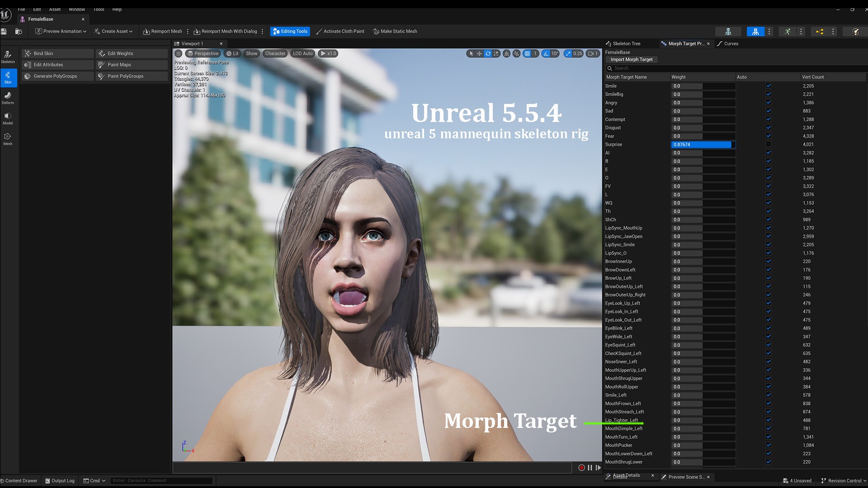
Task: Click the Generate PolyGroups button
Action: [58, 76]
